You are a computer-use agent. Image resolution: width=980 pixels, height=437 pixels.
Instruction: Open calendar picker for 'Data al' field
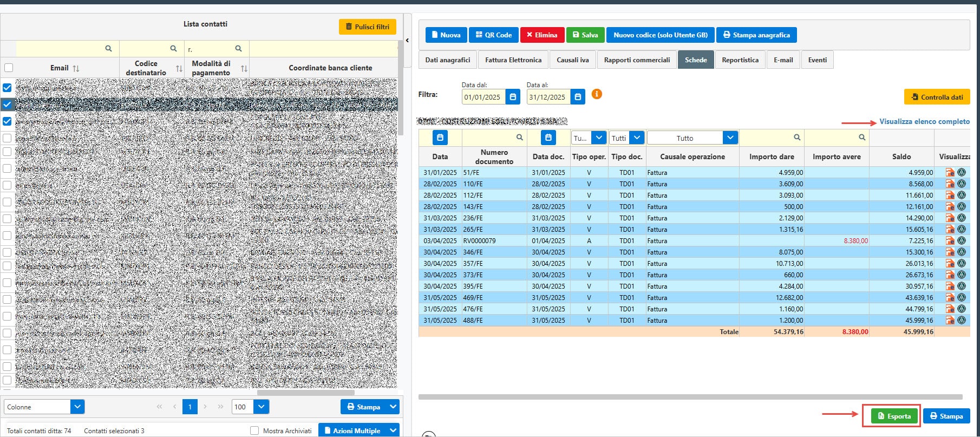[x=578, y=97]
